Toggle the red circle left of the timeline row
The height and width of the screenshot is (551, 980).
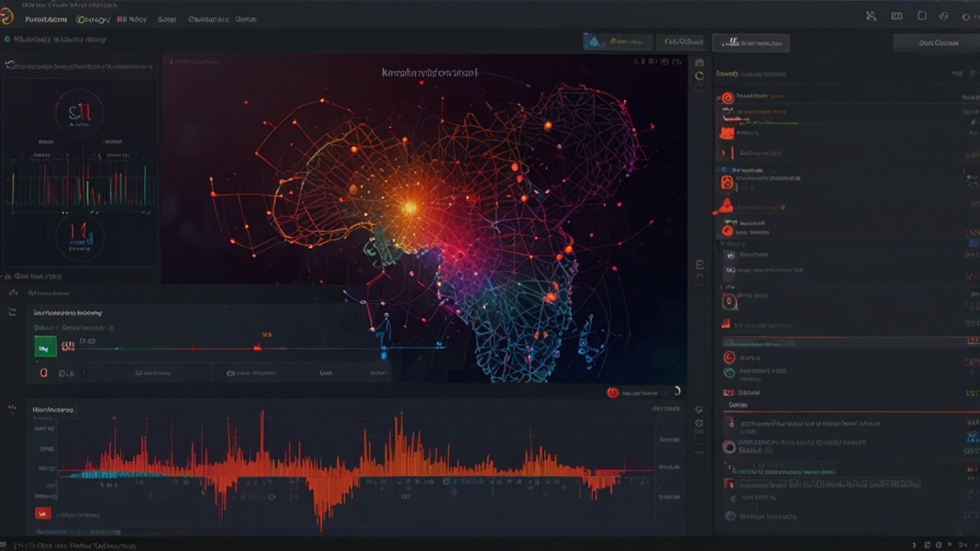[x=44, y=373]
